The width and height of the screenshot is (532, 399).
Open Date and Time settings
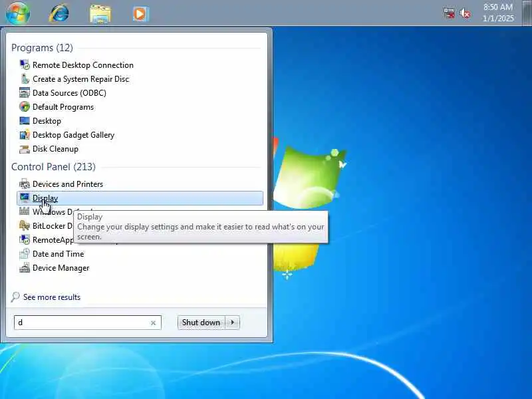tap(58, 254)
